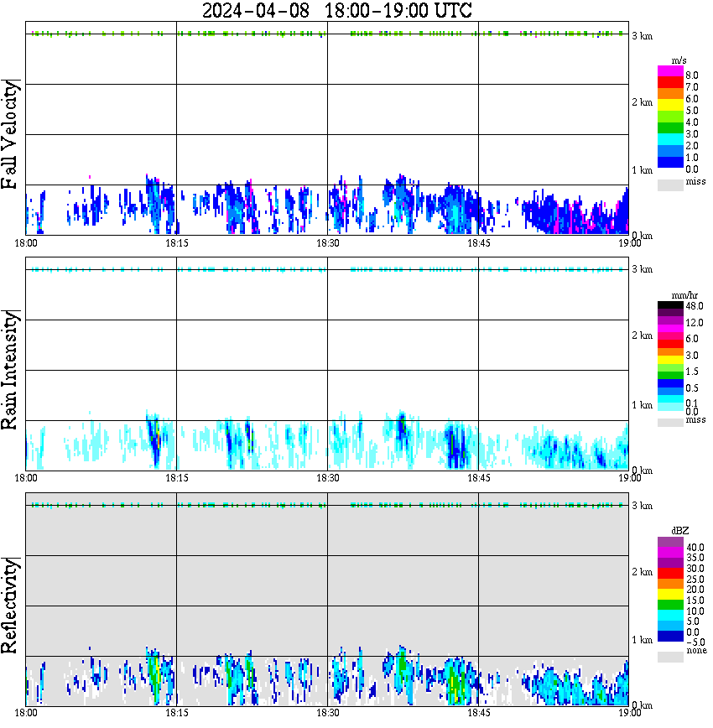
Task: Click the -5.0 value in the dBZ legend
Action: click(695, 642)
